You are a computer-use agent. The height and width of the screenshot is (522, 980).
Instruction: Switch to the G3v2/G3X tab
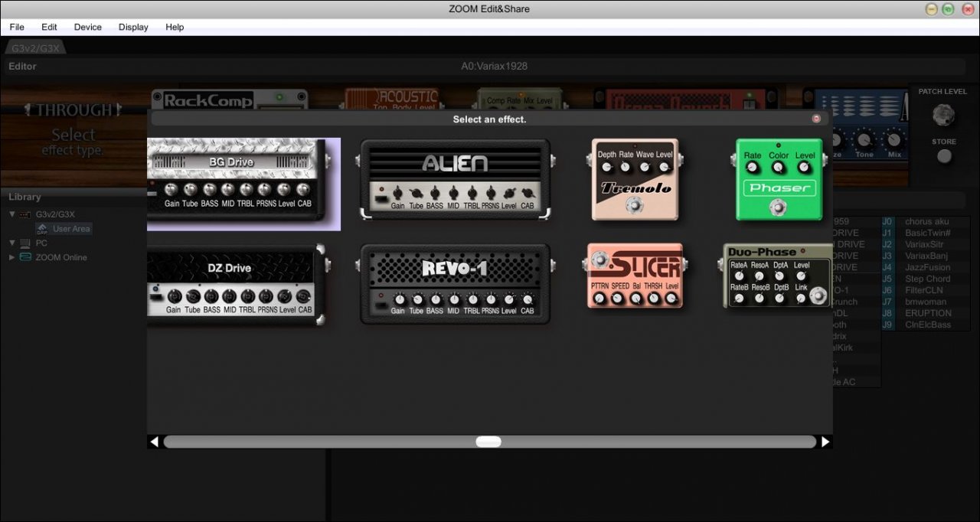point(35,48)
